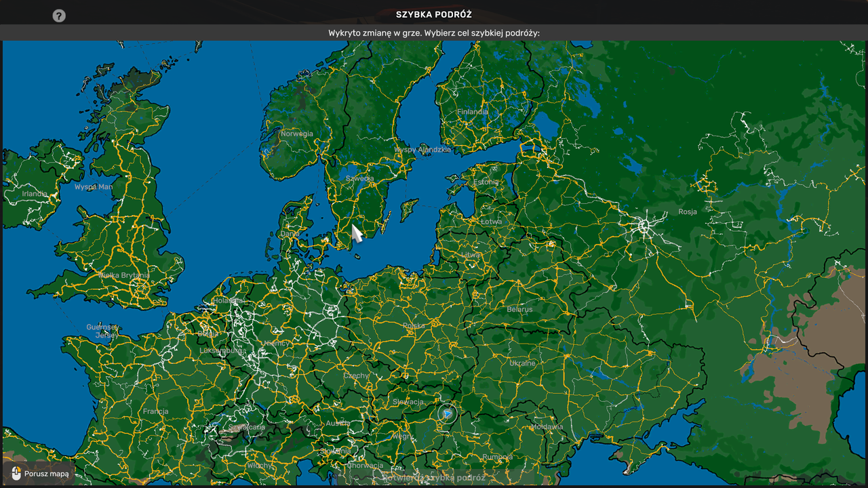Click the SZYBKA PODRÓŻ title text

pyautogui.click(x=434, y=14)
